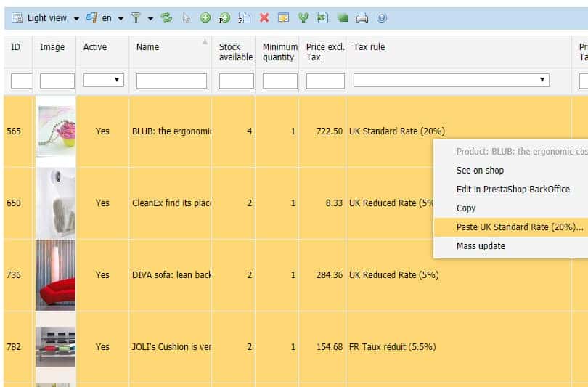This screenshot has height=387, width=588.
Task: Click the blue help question mark icon
Action: (x=382, y=18)
